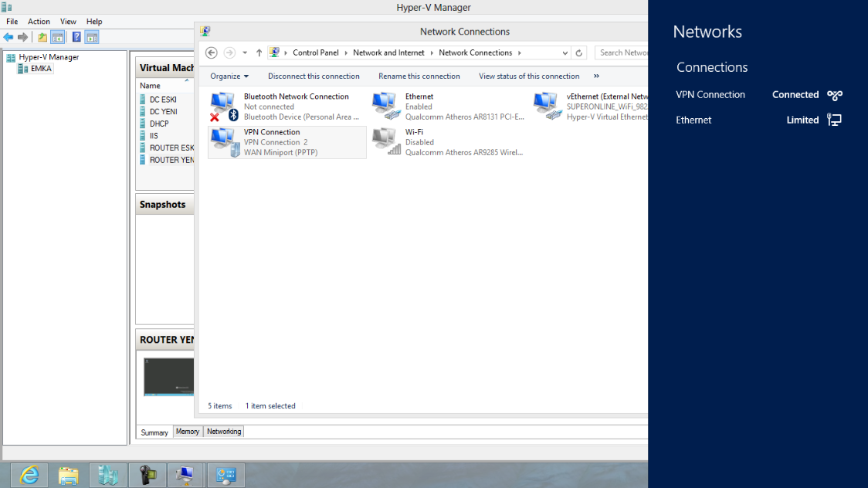Switch to the Networking tab

(x=224, y=432)
